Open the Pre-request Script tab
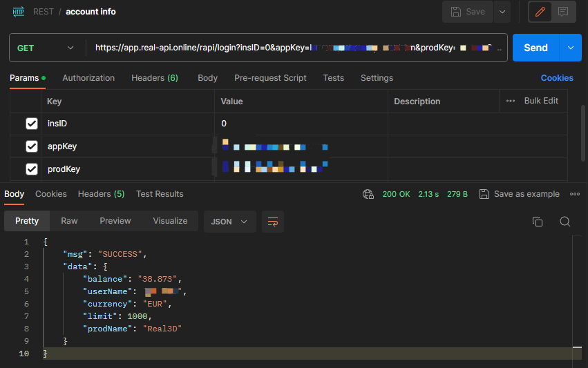Image resolution: width=588 pixels, height=368 pixels. 270,78
